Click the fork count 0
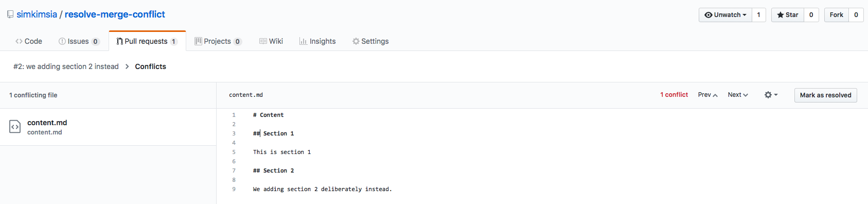This screenshot has height=204, width=868. click(856, 15)
